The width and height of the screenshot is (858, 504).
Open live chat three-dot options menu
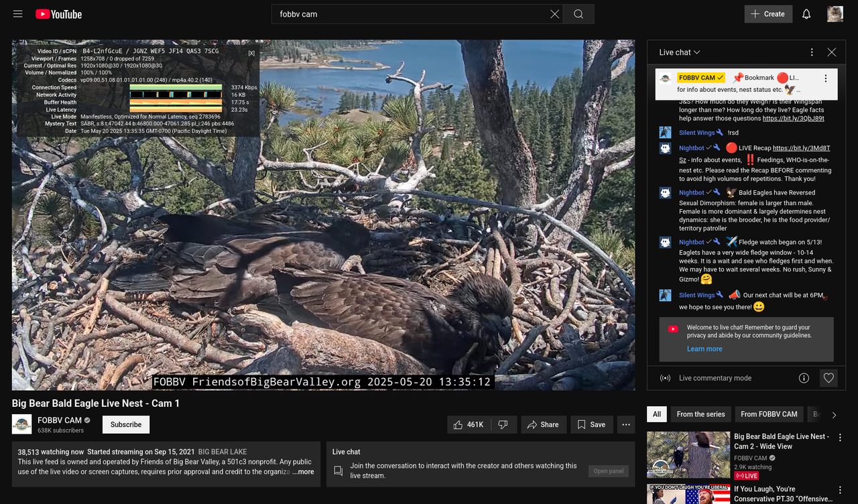(x=812, y=52)
